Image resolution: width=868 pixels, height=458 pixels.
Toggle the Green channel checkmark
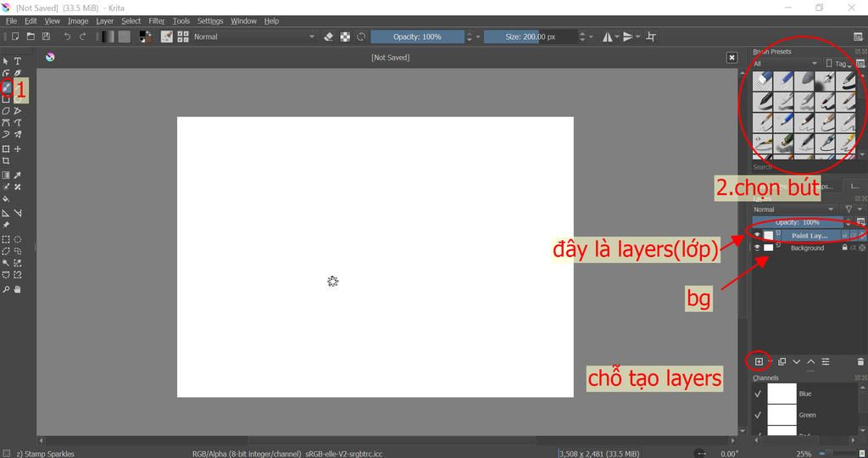tap(758, 415)
